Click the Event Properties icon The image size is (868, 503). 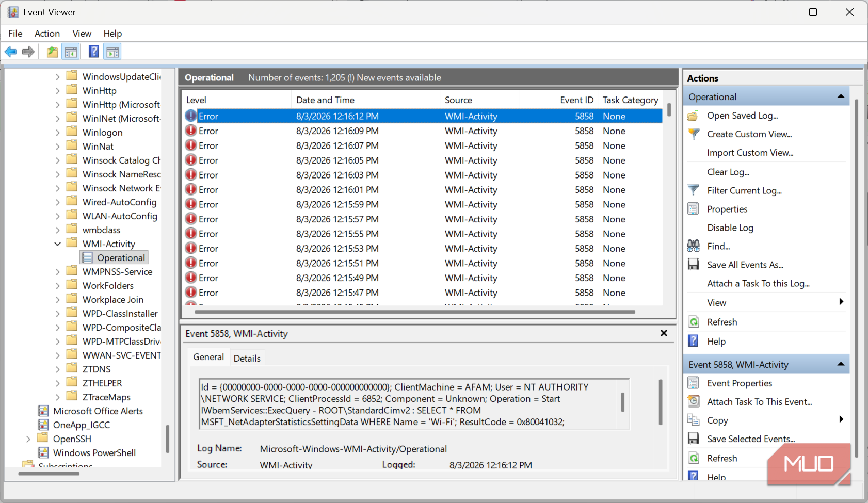pos(693,383)
